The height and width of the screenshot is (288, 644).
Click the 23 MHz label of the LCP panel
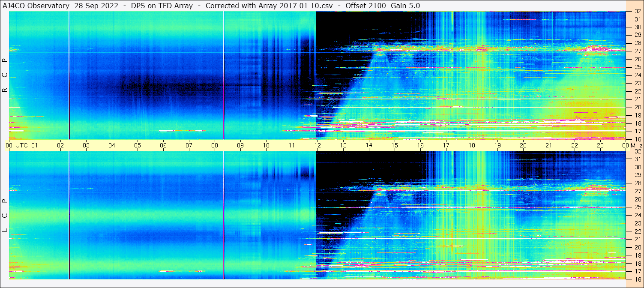[x=637, y=223]
